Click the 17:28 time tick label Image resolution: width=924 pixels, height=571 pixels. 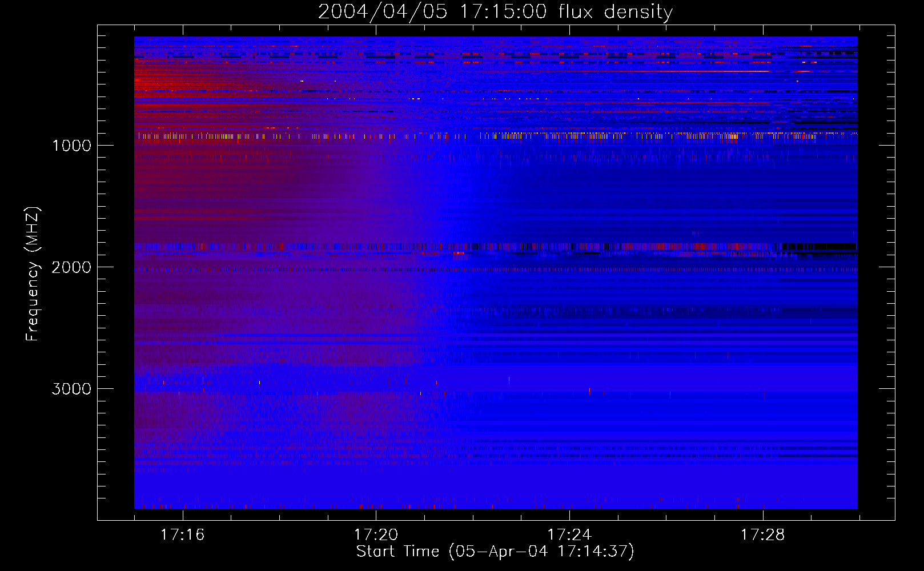click(763, 535)
